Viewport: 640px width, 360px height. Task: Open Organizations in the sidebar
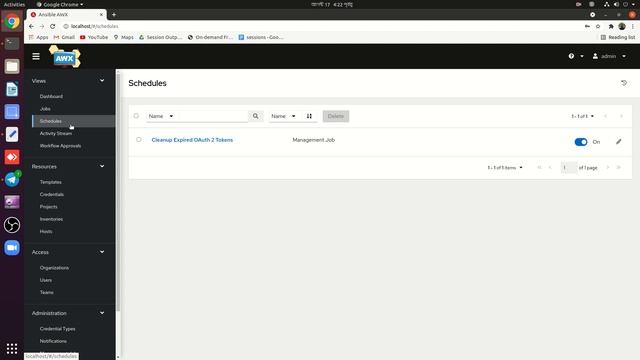[x=54, y=268]
